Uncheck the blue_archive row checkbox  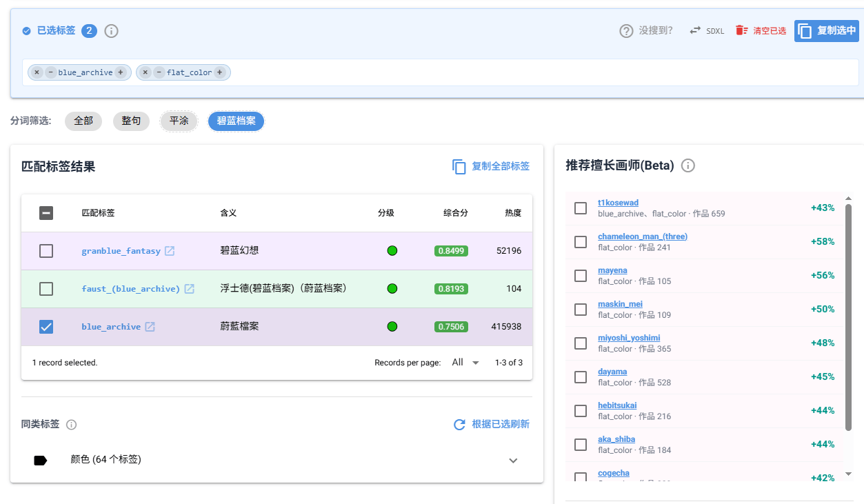coord(46,327)
